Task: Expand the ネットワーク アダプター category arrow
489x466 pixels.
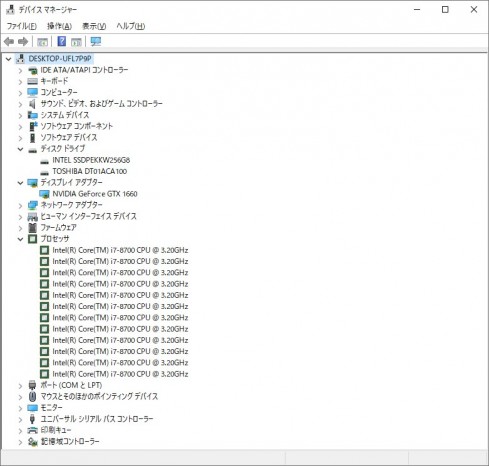Action: click(20, 205)
